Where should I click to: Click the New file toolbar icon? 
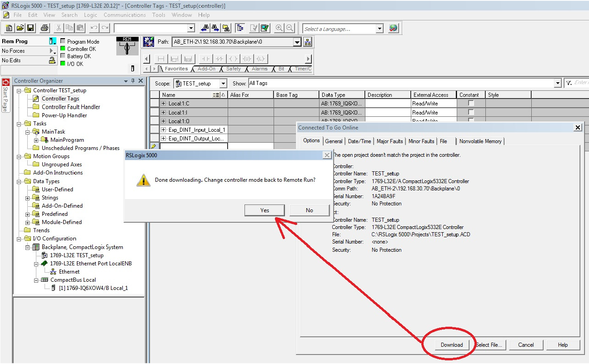tap(9, 28)
